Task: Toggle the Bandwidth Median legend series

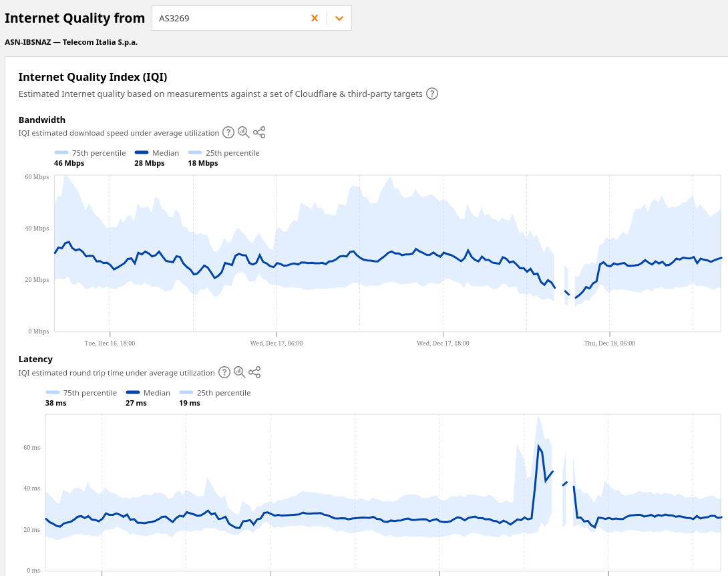Action: [157, 153]
